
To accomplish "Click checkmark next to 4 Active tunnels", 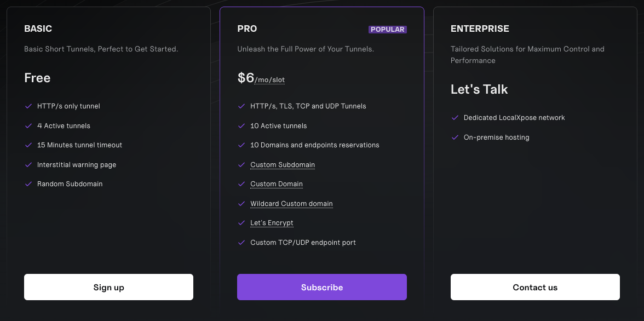I will pos(28,126).
